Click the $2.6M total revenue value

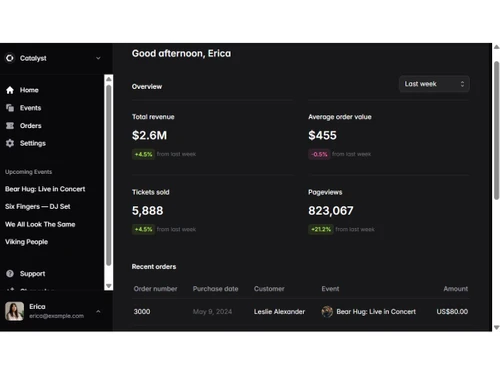coord(149,135)
